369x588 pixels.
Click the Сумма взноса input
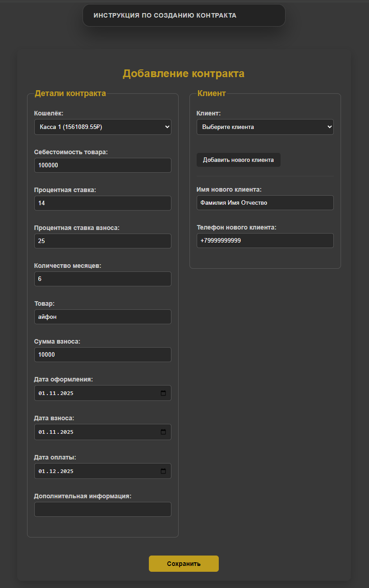[102, 355]
